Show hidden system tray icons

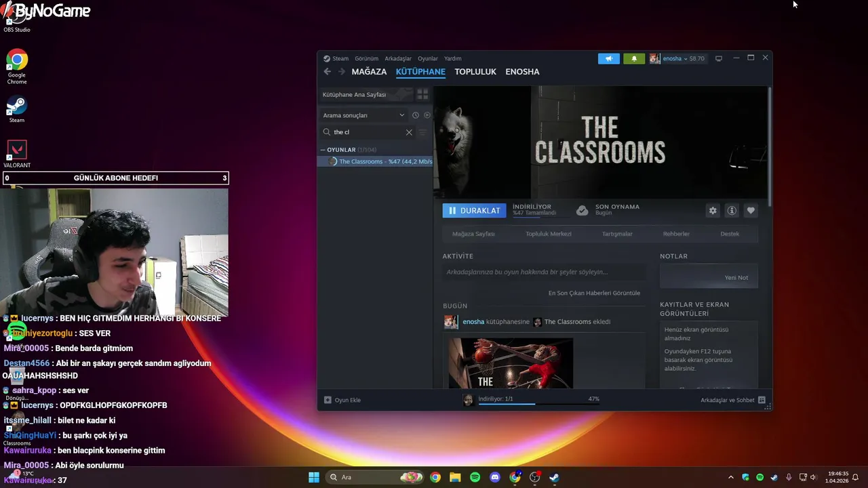[x=730, y=477]
